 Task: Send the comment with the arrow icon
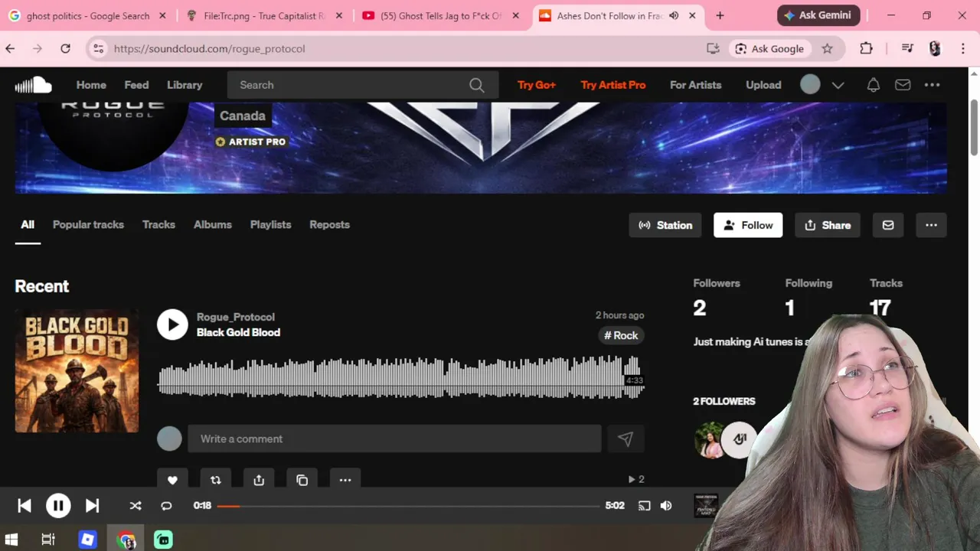626,439
